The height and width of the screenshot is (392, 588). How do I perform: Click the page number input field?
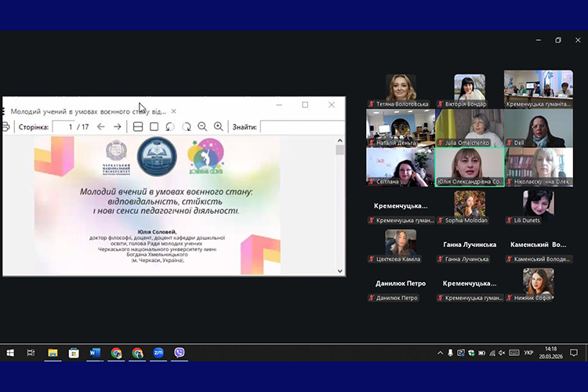[x=64, y=127]
